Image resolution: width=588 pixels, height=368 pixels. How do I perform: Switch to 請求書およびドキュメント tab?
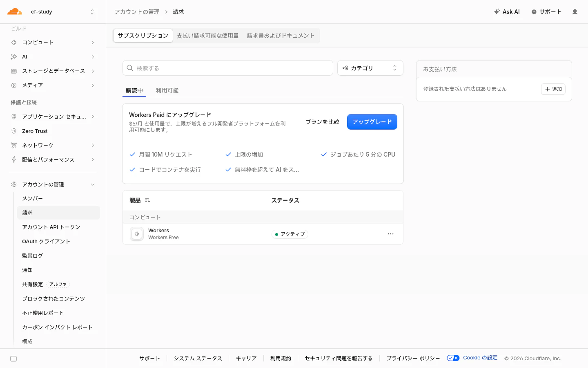click(x=281, y=36)
